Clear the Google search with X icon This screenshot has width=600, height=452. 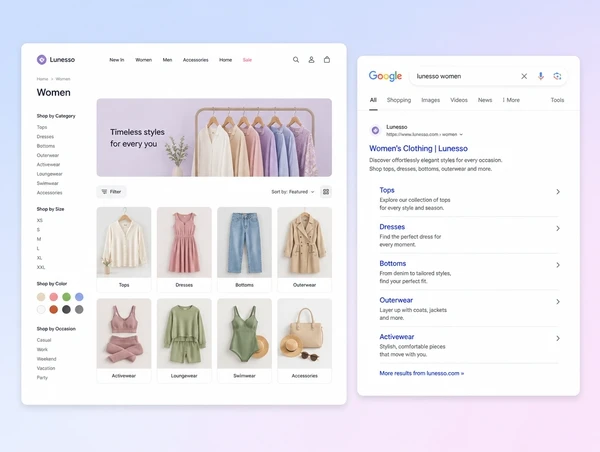[x=524, y=76]
